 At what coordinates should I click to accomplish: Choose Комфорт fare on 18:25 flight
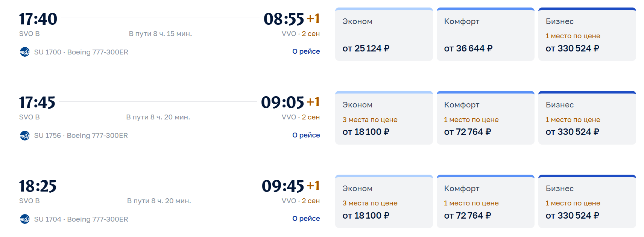[485, 202]
